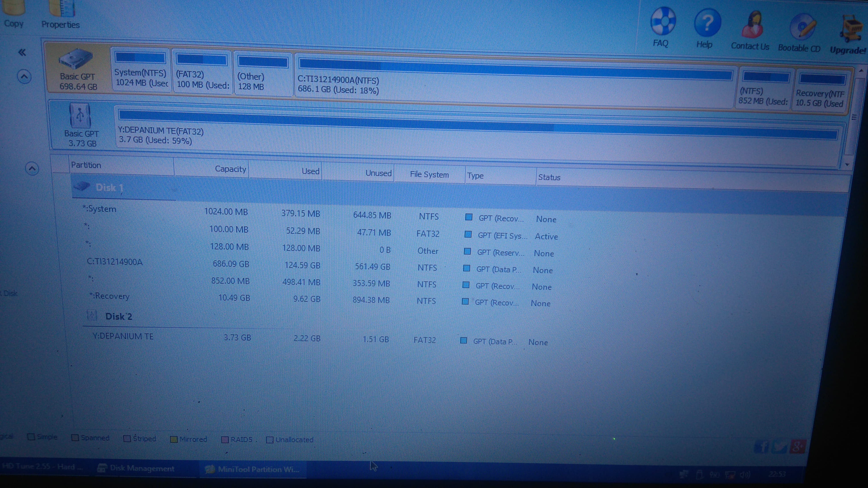Image resolution: width=868 pixels, height=488 pixels.
Task: Click the 22:53 taskbar clock
Action: coord(777,474)
